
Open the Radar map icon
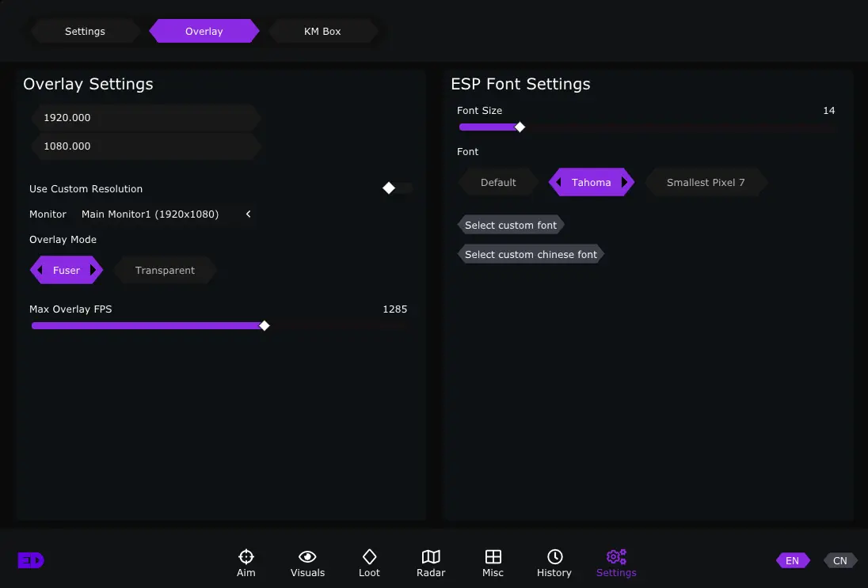click(x=431, y=557)
